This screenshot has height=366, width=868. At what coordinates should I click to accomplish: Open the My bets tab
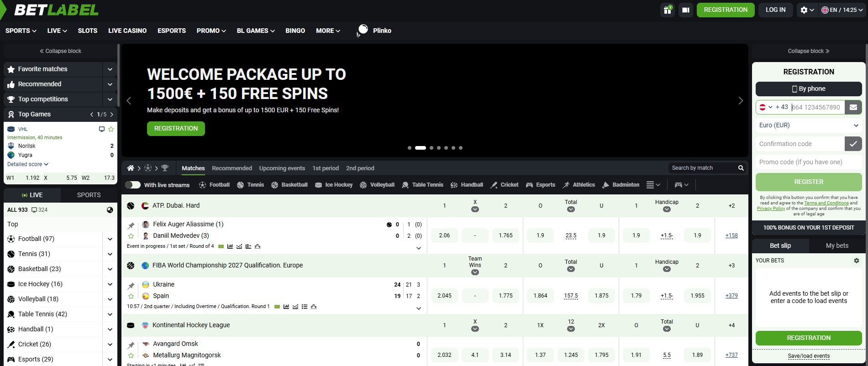pos(837,246)
